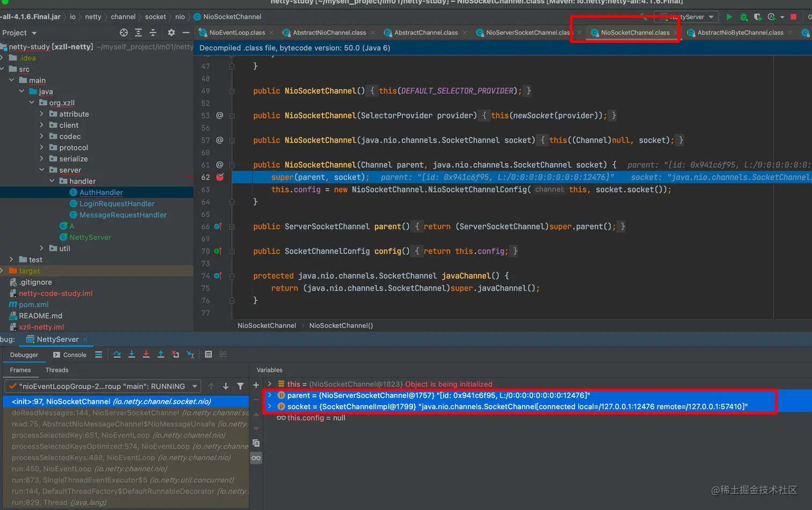Click the red Force Step Into icon

146,354
